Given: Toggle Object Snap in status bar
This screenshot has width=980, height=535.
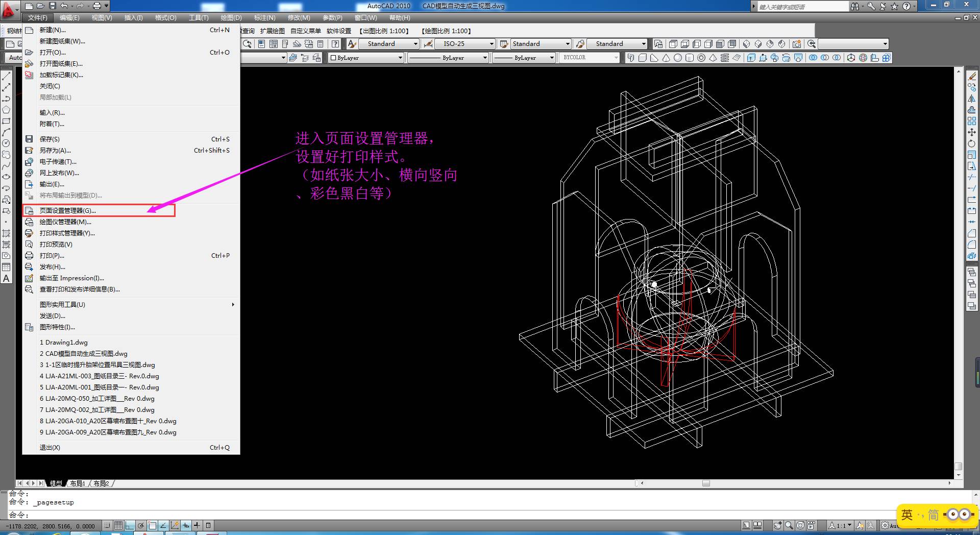Looking at the screenshot, I should (152, 525).
